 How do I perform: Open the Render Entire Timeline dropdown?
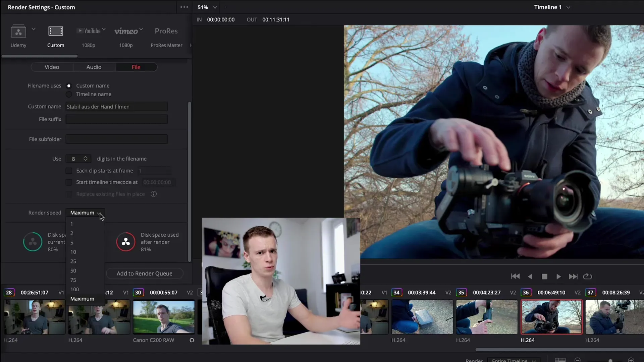pyautogui.click(x=514, y=360)
